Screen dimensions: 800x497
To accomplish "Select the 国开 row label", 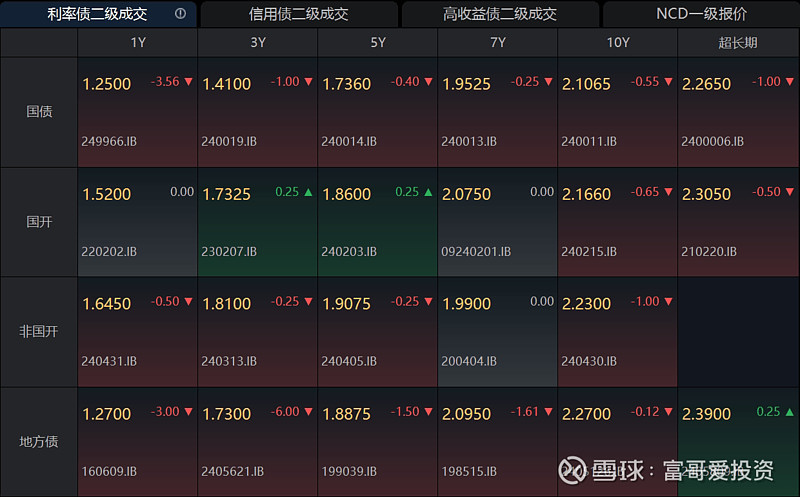I will point(39,222).
